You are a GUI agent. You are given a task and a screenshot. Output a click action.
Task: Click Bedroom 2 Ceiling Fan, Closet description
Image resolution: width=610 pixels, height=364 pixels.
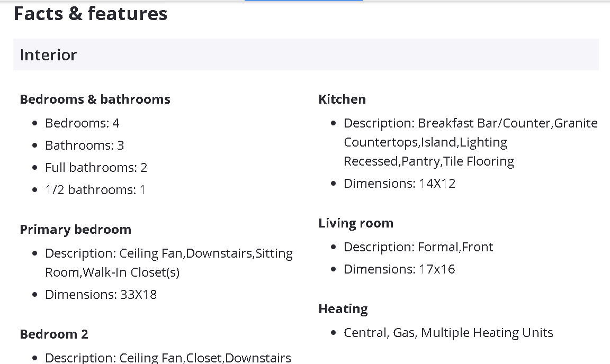(168, 358)
